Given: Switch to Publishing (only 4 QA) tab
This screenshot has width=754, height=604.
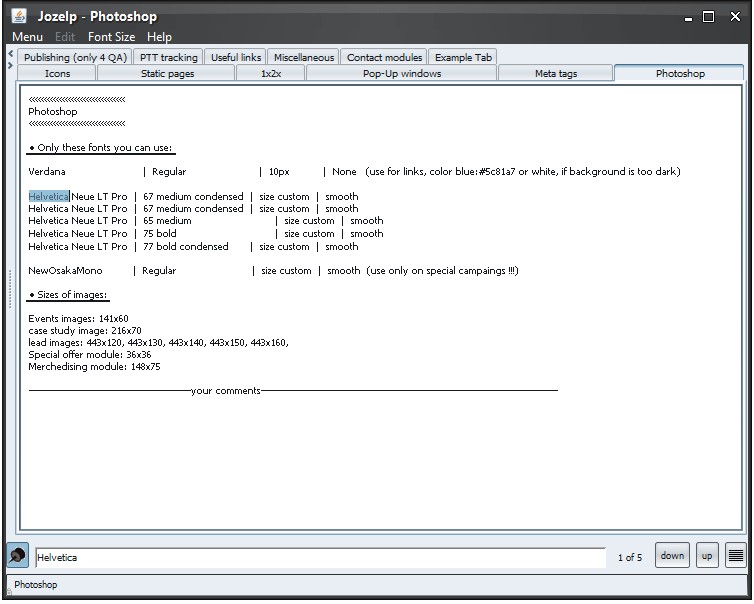Looking at the screenshot, I should [x=75, y=57].
